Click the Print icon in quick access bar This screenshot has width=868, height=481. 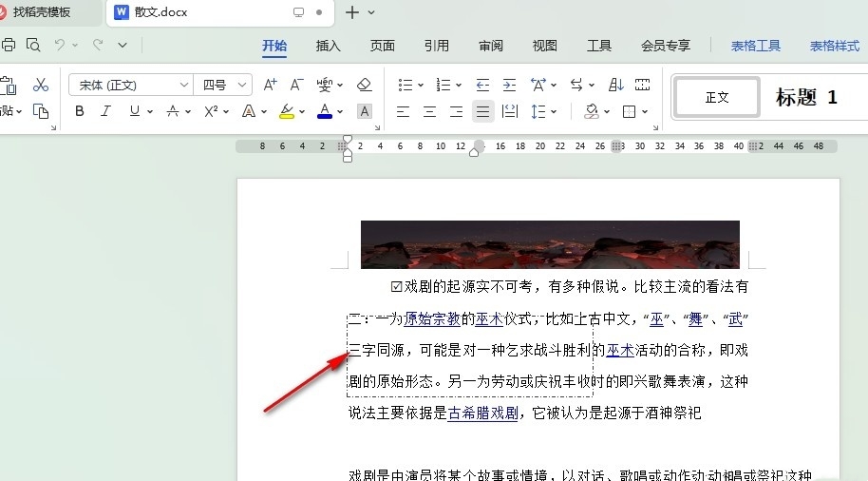[9, 45]
